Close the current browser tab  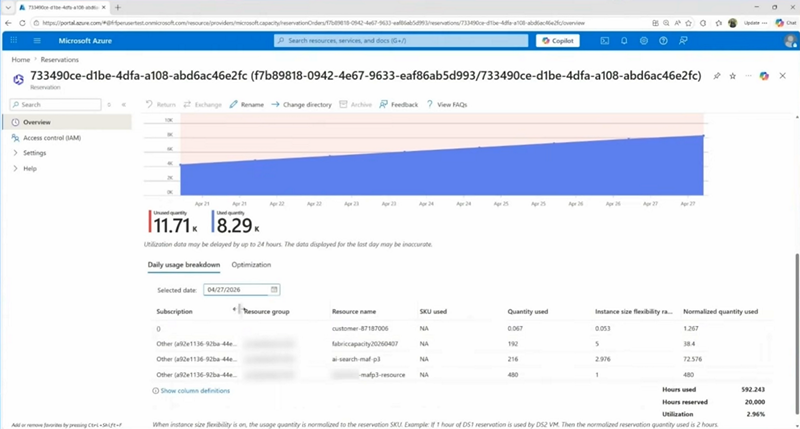pos(104,7)
